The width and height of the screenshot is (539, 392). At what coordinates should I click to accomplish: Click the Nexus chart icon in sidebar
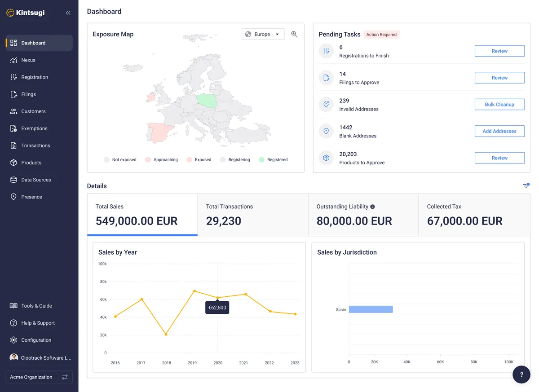click(13, 60)
